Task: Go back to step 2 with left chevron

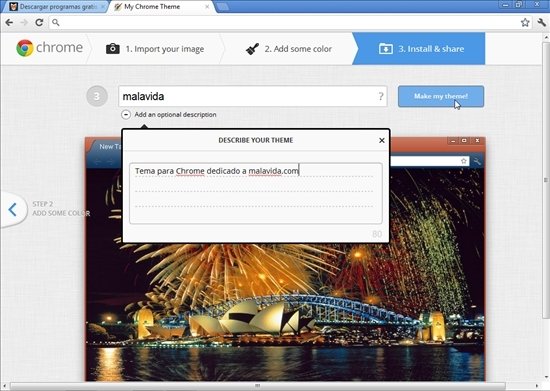Action: pyautogui.click(x=13, y=210)
